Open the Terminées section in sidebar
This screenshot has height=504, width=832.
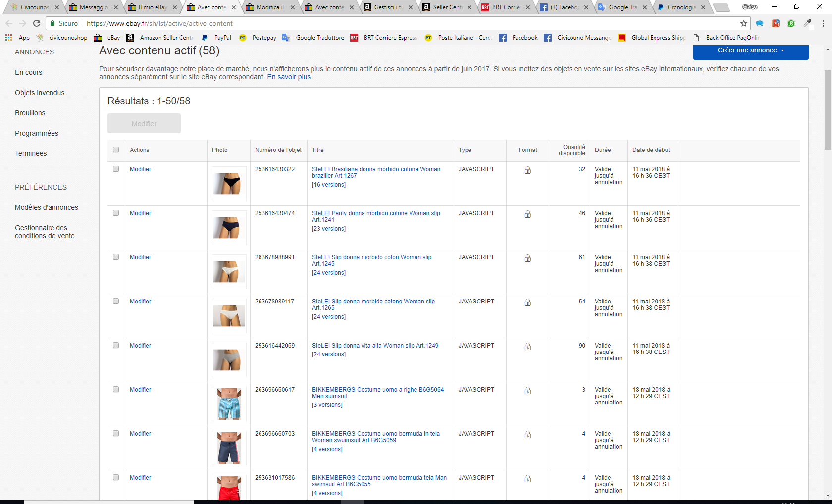click(x=31, y=153)
